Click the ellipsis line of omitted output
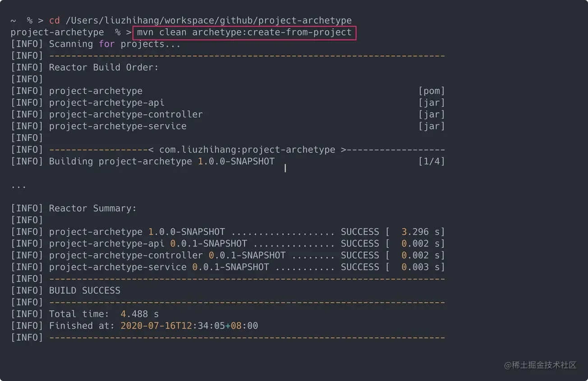This screenshot has width=588, height=381. [18, 185]
